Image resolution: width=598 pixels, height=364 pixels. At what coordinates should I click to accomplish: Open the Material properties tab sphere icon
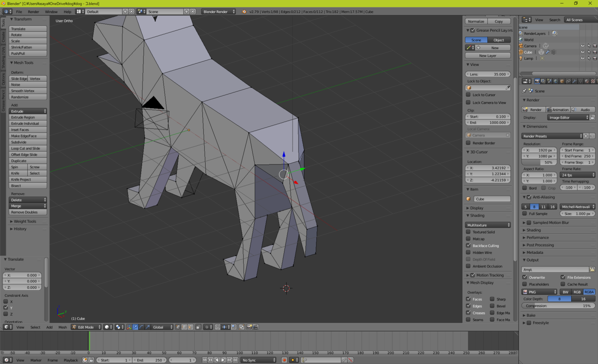pos(587,81)
